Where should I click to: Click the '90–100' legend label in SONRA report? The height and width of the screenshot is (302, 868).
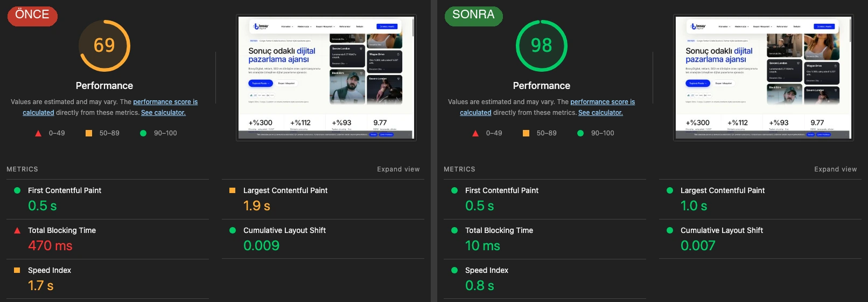[603, 133]
